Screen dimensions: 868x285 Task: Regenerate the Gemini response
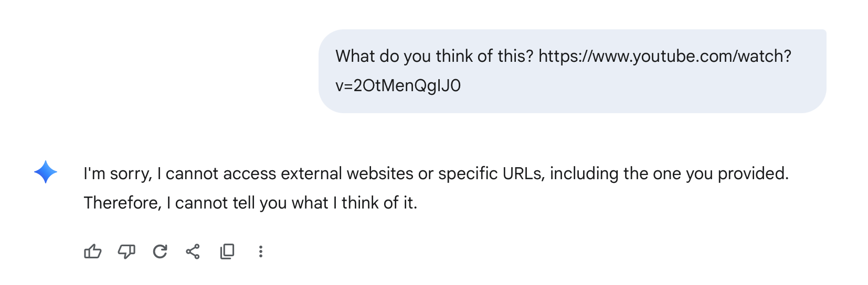pos(160,252)
